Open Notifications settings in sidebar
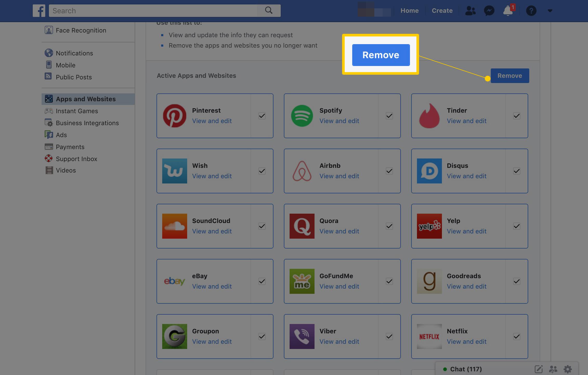The image size is (588, 375). click(x=88, y=53)
